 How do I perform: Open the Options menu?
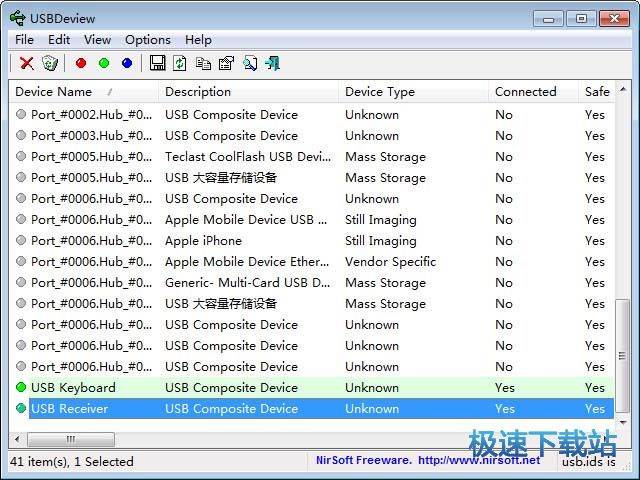pos(147,39)
